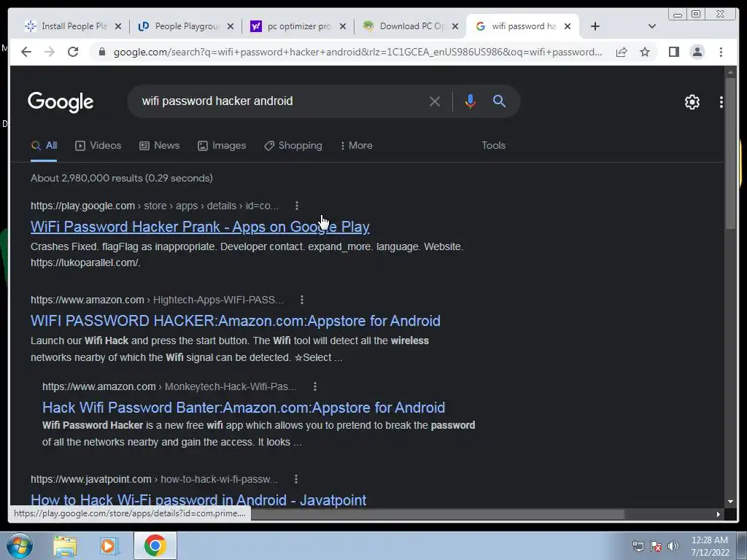The width and height of the screenshot is (747, 560).
Task: Click the address bar URL
Action: [x=357, y=52]
